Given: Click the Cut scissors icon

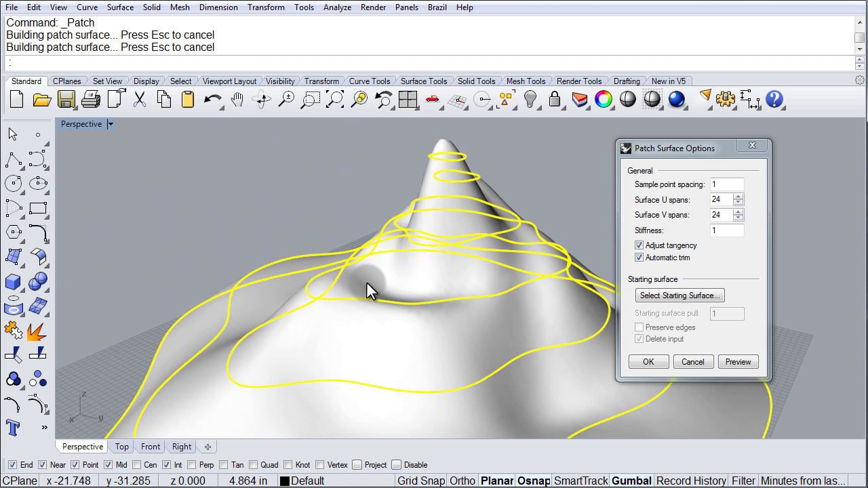Looking at the screenshot, I should coord(140,100).
